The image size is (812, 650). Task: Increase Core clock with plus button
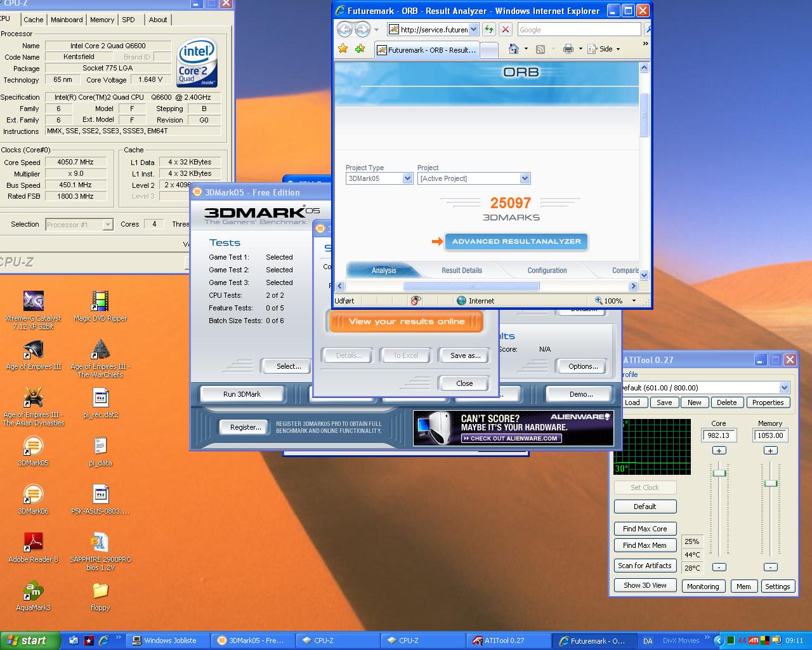pyautogui.click(x=719, y=451)
